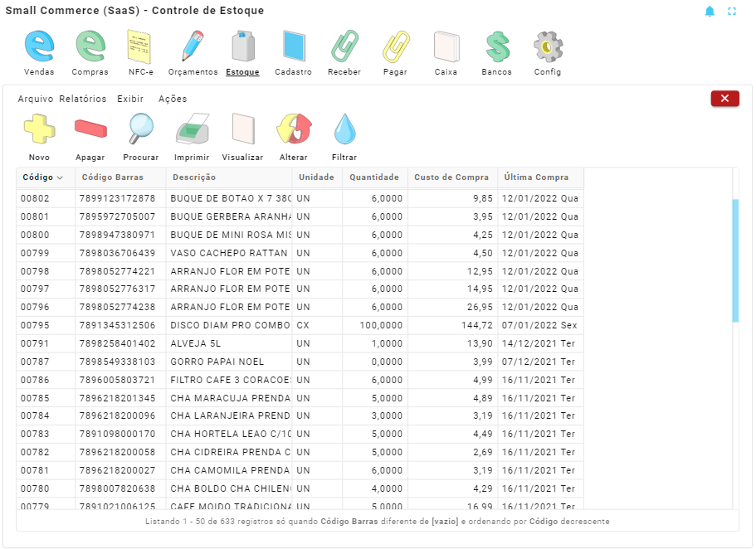Open the Ações menu

[x=173, y=99]
